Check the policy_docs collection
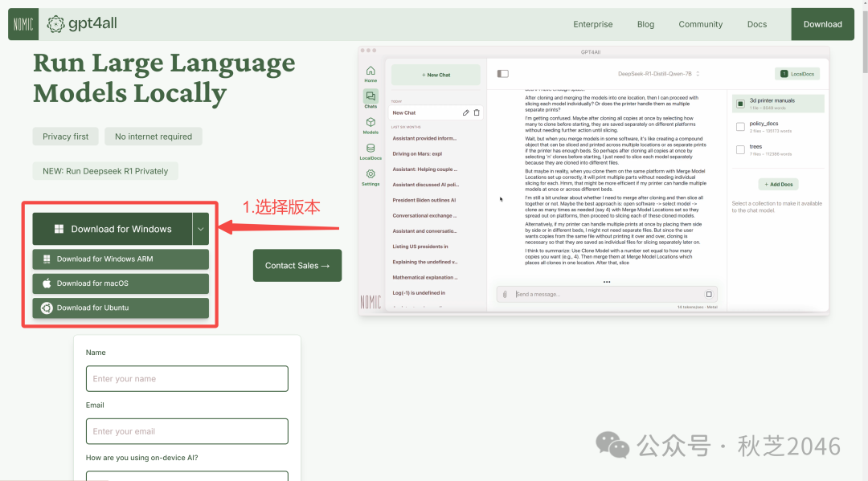Viewport: 868px width, 481px height. [740, 127]
